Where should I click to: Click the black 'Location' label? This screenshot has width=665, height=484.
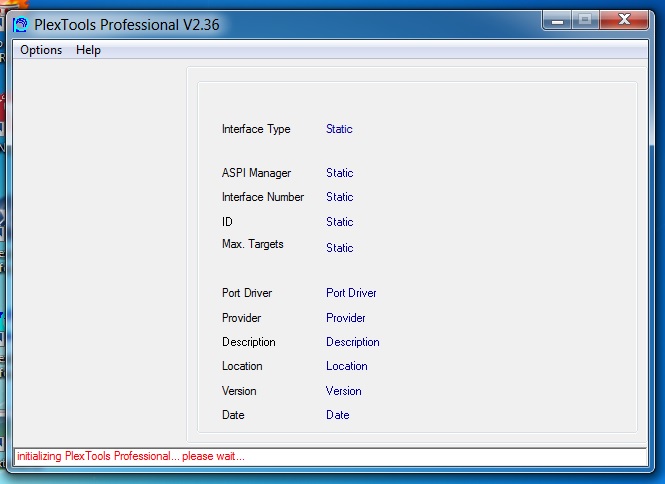[x=242, y=366]
